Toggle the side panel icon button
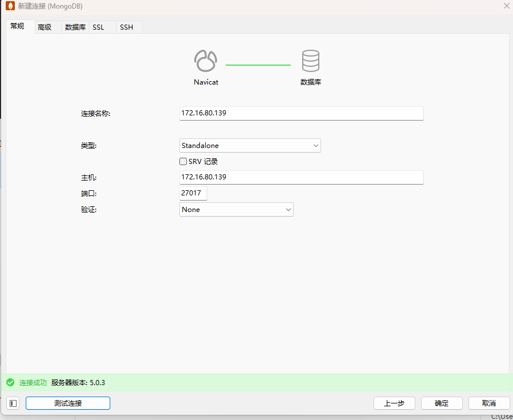The height and width of the screenshot is (420, 513). [13, 403]
